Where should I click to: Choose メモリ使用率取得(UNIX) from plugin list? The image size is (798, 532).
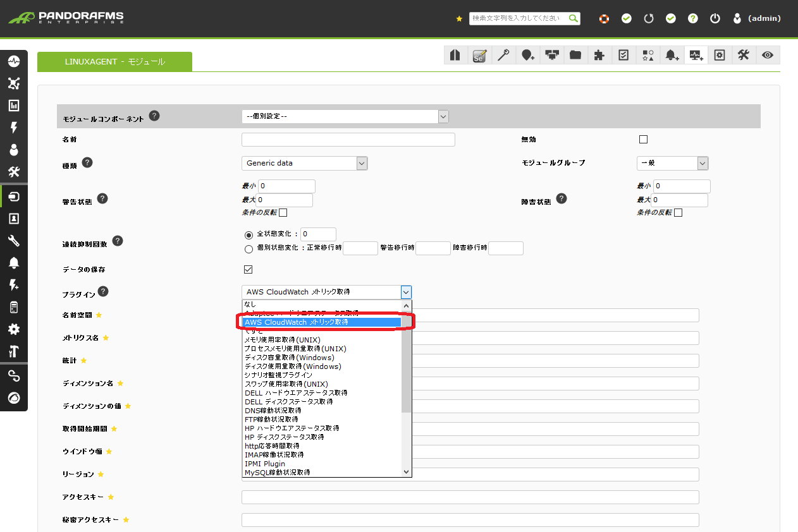click(322, 340)
